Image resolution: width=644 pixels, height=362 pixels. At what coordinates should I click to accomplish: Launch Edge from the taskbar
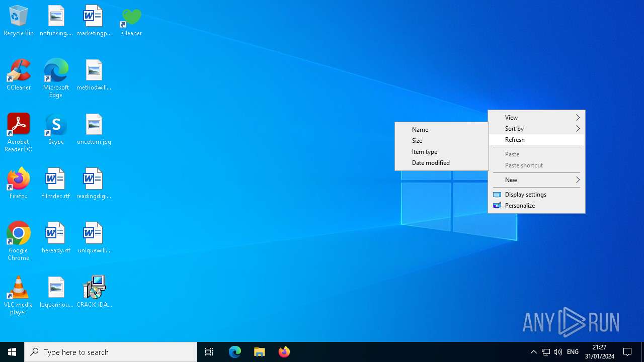coord(235,352)
